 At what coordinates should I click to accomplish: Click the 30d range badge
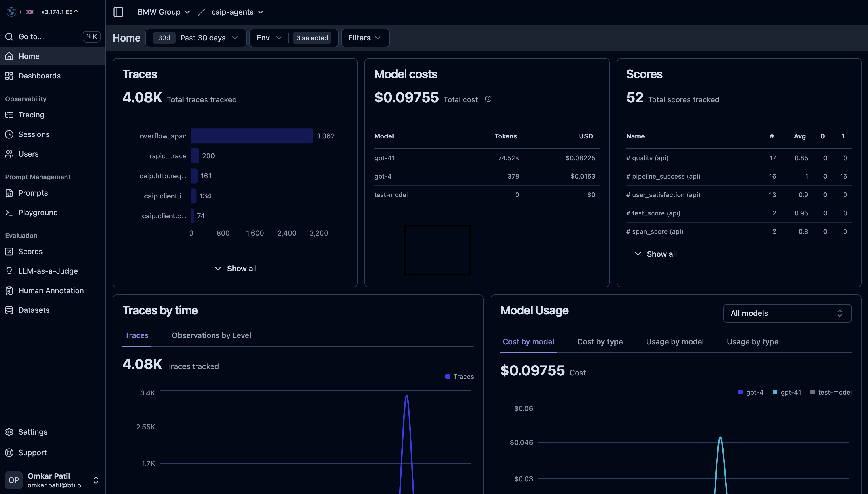pos(164,38)
